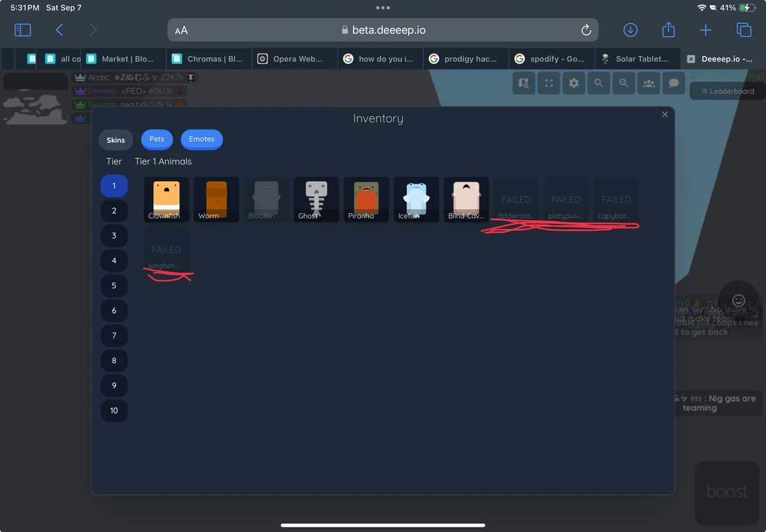The image size is (766, 532).
Task: Open the AA page settings menu
Action: coord(179,29)
